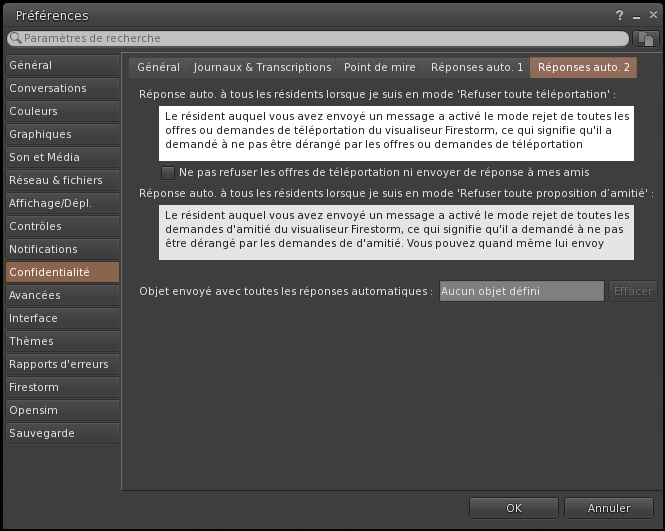
Task: Click the OK button
Action: (513, 508)
